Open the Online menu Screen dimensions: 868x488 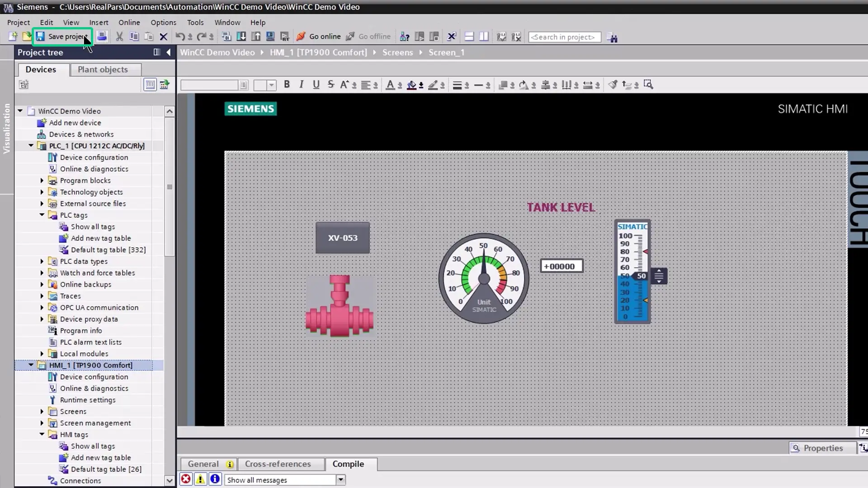(129, 22)
